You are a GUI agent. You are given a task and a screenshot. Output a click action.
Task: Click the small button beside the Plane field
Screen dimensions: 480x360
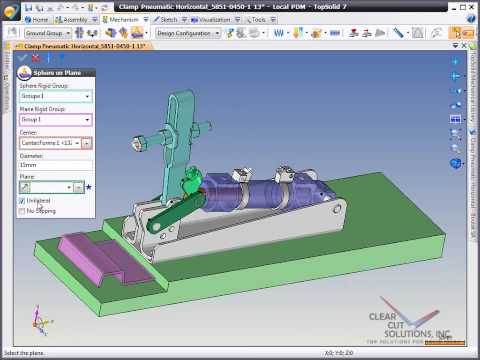click(x=78, y=187)
